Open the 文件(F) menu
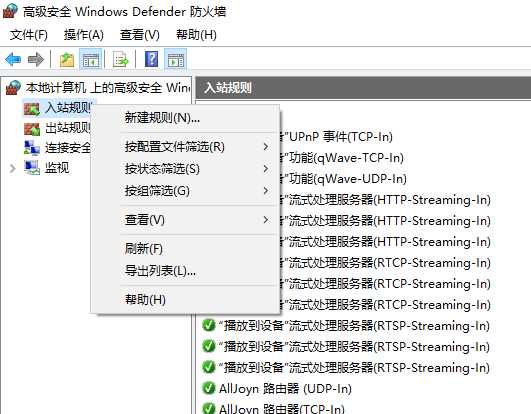 (x=28, y=35)
